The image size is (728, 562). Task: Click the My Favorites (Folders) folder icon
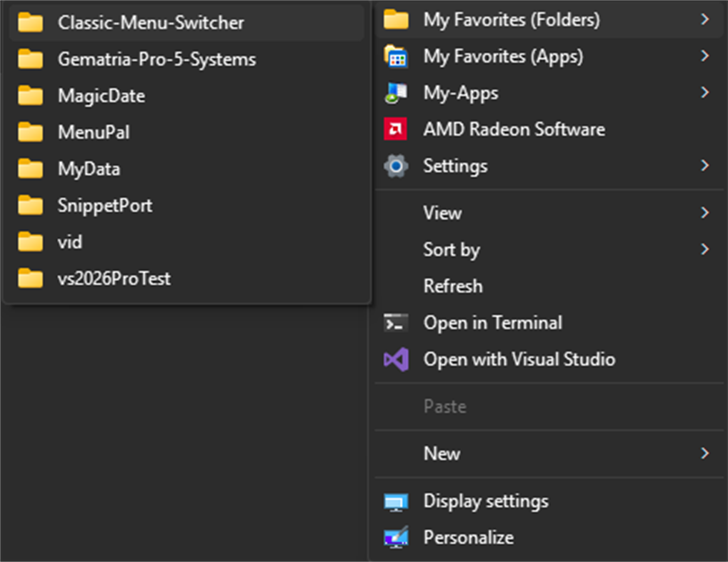point(396,20)
